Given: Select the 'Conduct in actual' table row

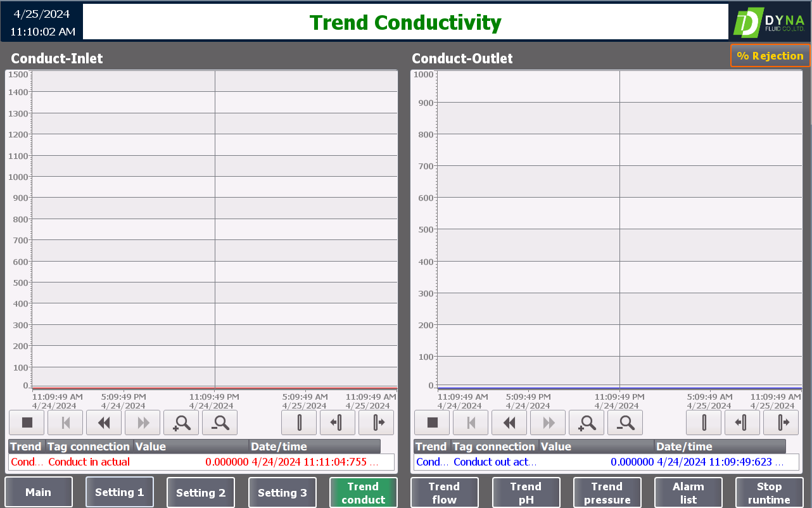Looking at the screenshot, I should [201, 462].
